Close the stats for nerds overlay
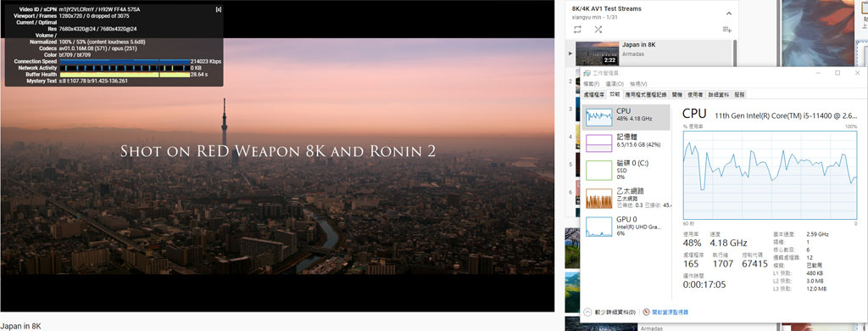This screenshot has height=331, width=868. click(x=219, y=9)
